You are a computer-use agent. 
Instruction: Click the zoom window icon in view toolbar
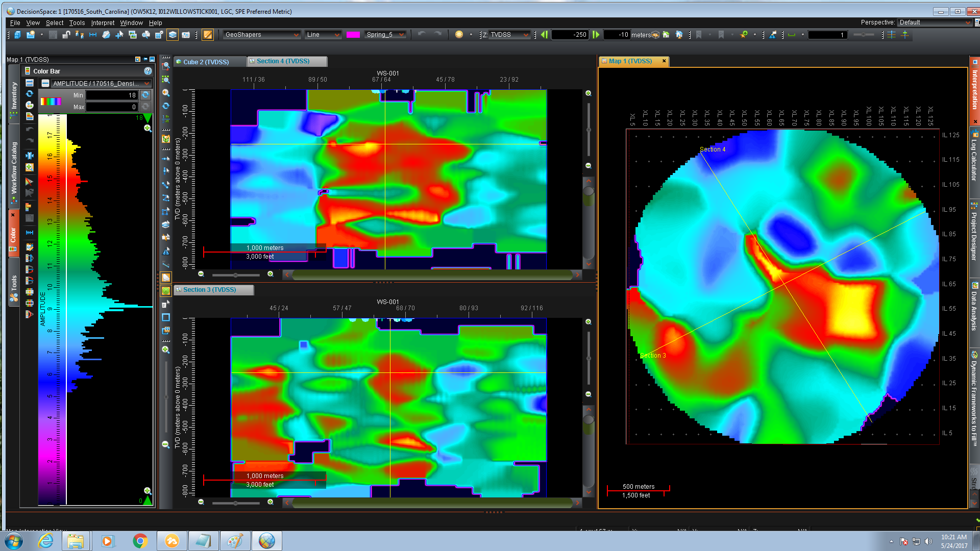click(x=166, y=66)
